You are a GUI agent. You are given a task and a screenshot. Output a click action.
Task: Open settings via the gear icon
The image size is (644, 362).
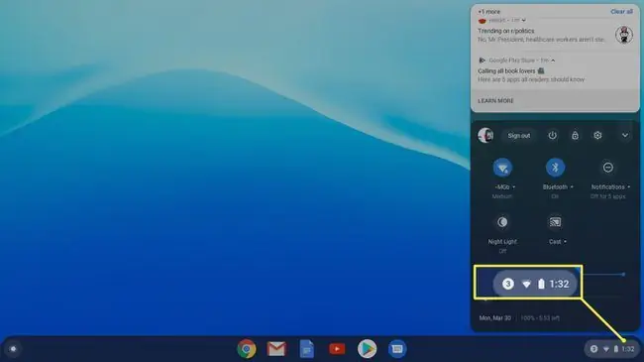(597, 135)
